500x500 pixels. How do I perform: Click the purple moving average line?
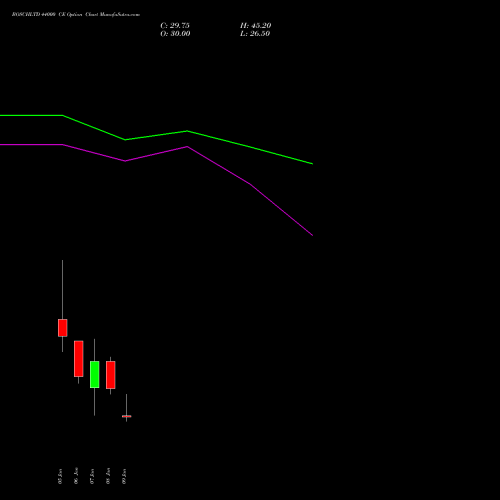pyautogui.click(x=187, y=147)
